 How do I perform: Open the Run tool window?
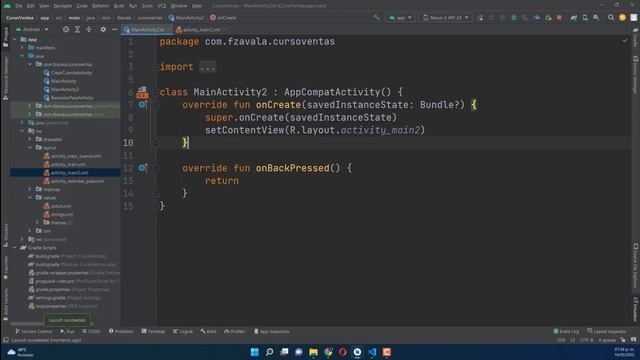click(67, 331)
